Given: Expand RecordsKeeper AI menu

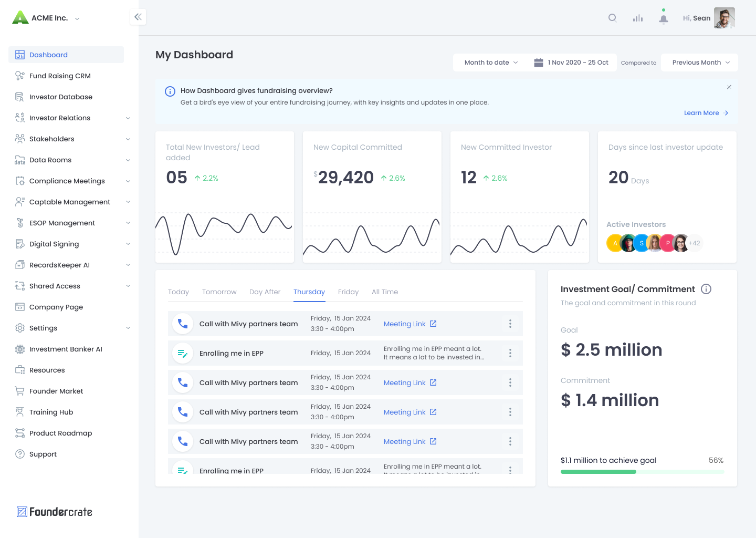Looking at the screenshot, I should click(128, 265).
